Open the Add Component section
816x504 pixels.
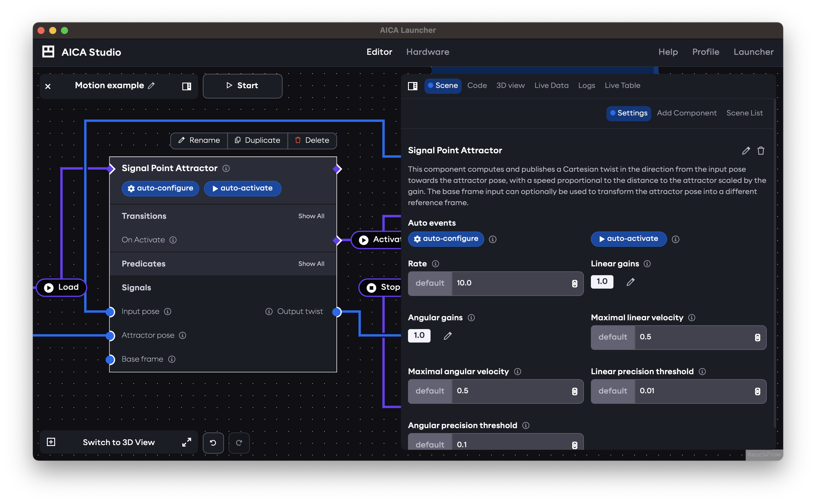pos(687,113)
